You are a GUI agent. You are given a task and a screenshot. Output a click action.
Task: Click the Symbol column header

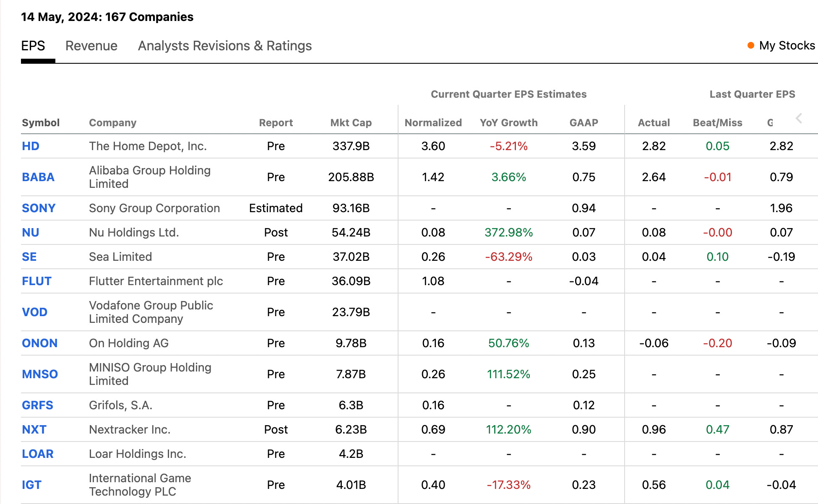41,123
